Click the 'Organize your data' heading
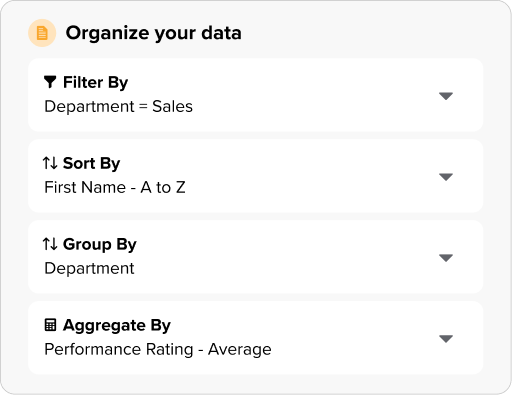 tap(154, 33)
